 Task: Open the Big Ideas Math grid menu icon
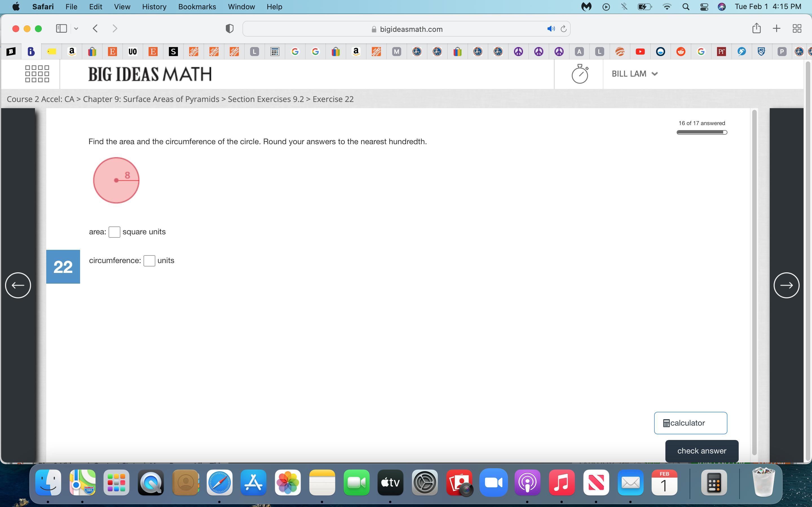click(x=37, y=74)
